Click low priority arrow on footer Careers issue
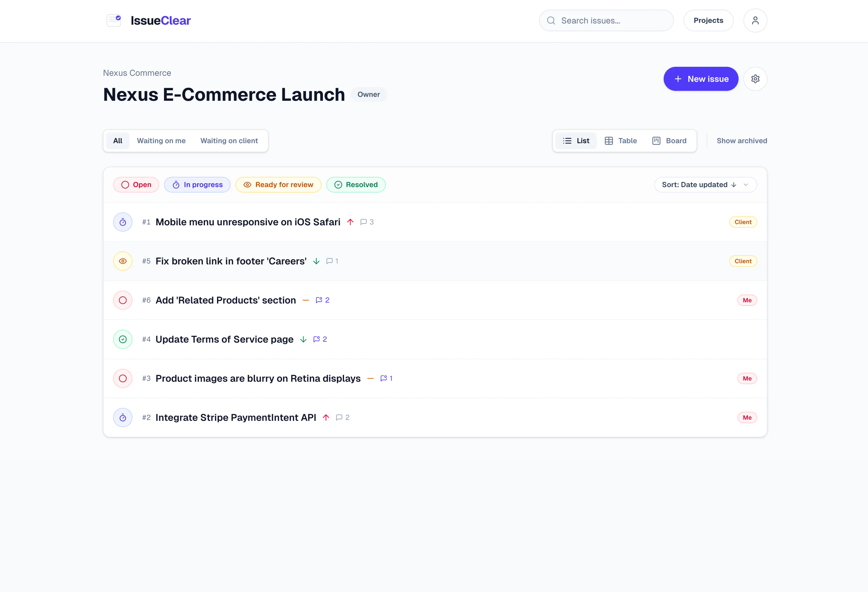 click(x=316, y=261)
